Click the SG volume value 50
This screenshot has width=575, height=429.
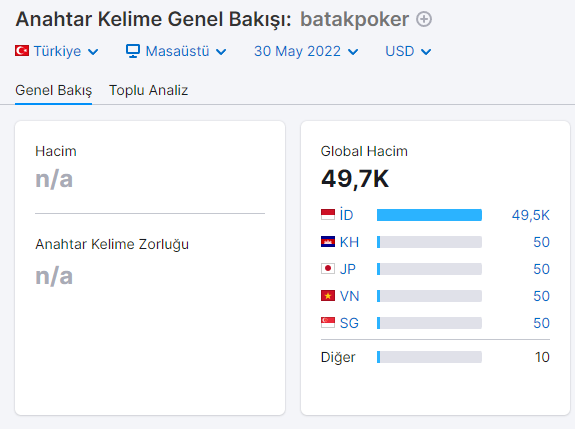(x=541, y=323)
